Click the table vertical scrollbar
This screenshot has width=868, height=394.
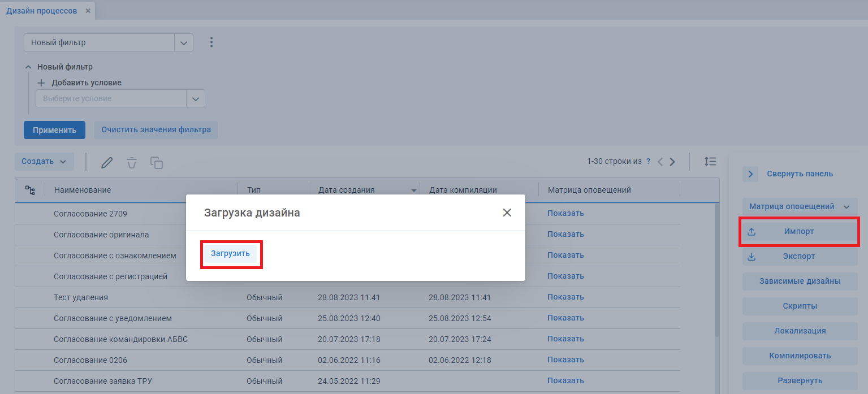click(x=717, y=270)
